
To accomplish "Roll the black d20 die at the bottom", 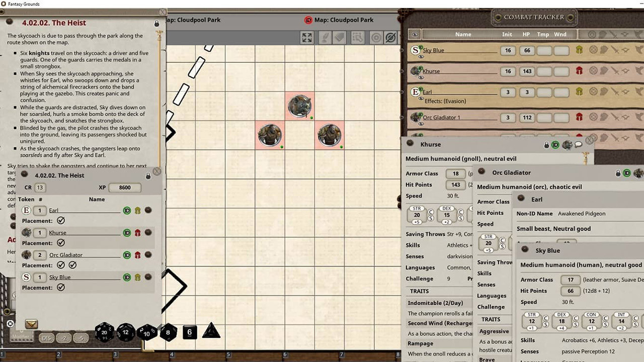I will coord(105,332).
